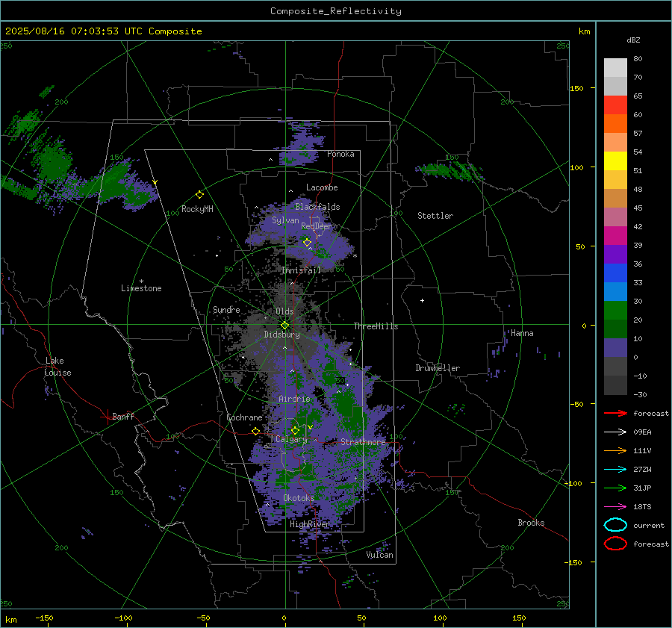The width and height of the screenshot is (672, 628).
Task: Select the magenta 39-42 dBZ swatch
Action: (x=615, y=236)
